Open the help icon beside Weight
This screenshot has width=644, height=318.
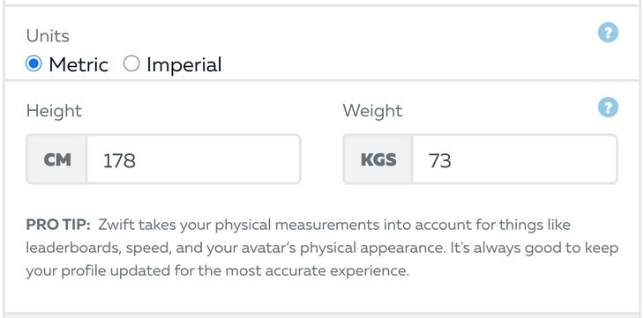click(x=608, y=107)
